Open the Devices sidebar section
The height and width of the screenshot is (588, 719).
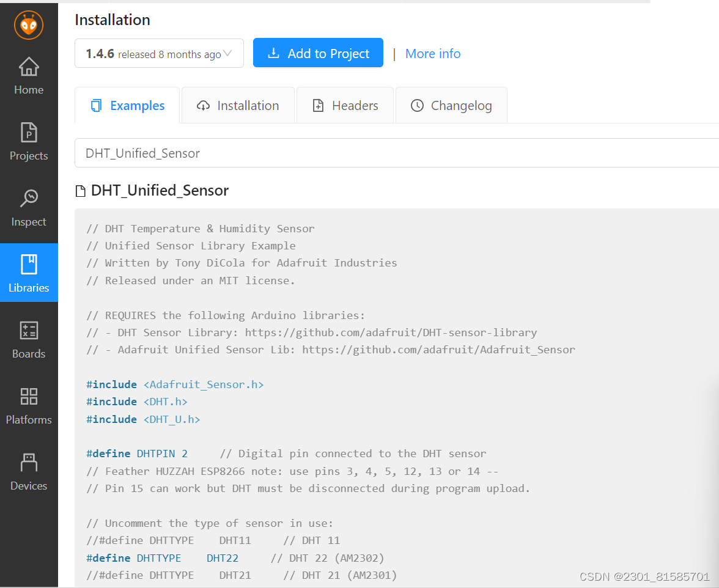[28, 472]
